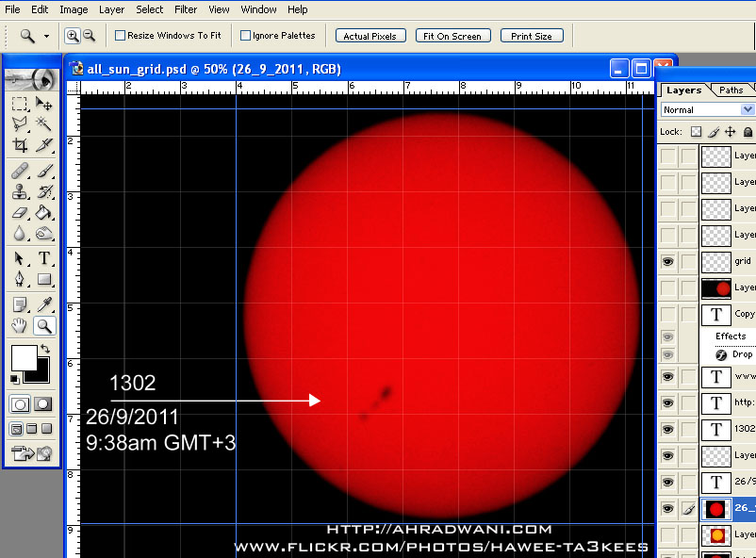Select the Move tool

[44, 103]
